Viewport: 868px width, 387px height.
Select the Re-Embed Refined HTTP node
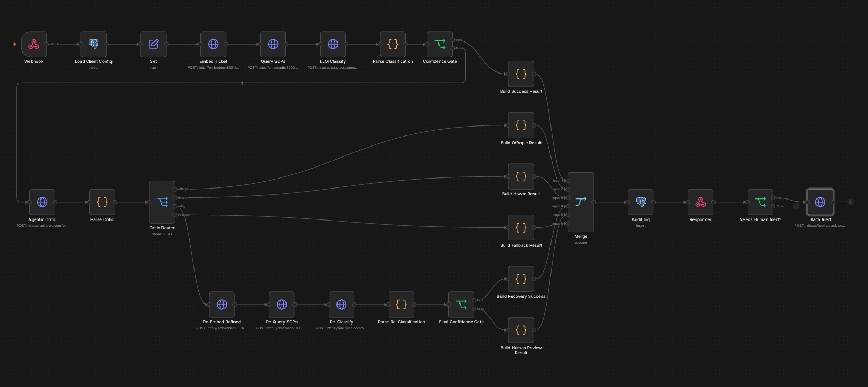coord(222,305)
